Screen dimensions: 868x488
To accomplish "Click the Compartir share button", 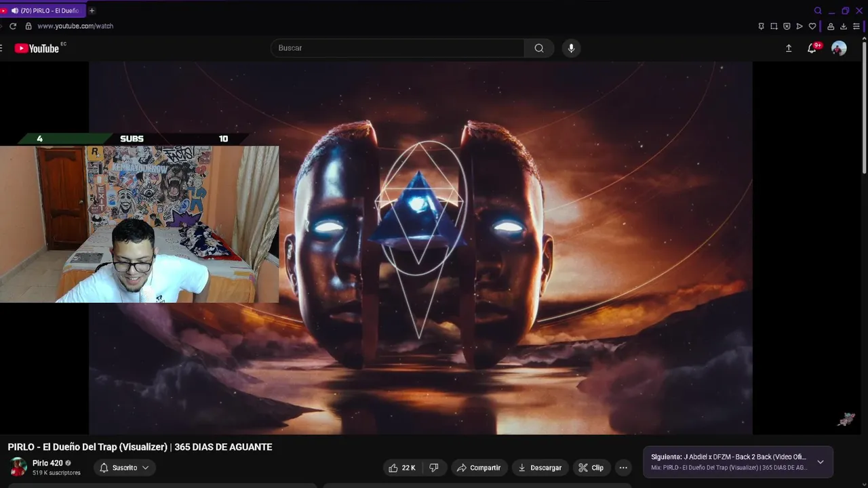I will click(479, 468).
